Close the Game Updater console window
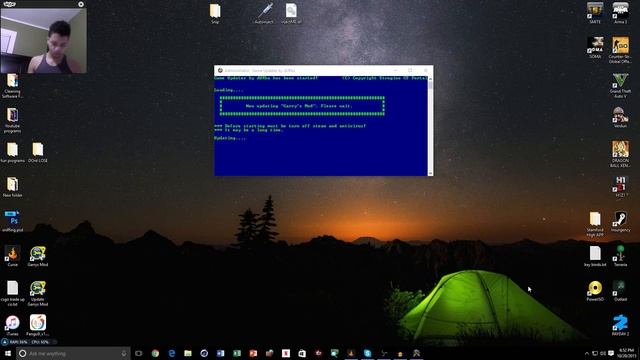This screenshot has height=360, width=640. click(x=425, y=70)
